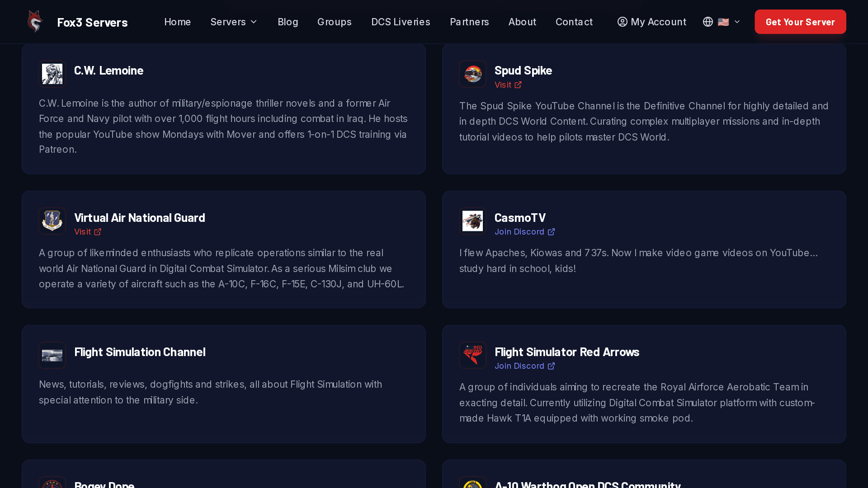Visit the Spud Spike link
Image resolution: width=868 pixels, height=488 pixels.
coord(508,85)
